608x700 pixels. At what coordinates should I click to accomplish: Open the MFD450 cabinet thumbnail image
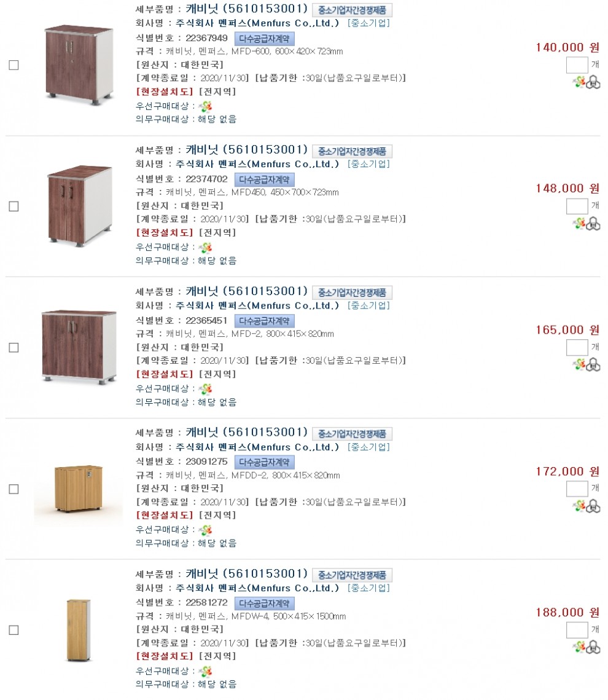point(79,206)
